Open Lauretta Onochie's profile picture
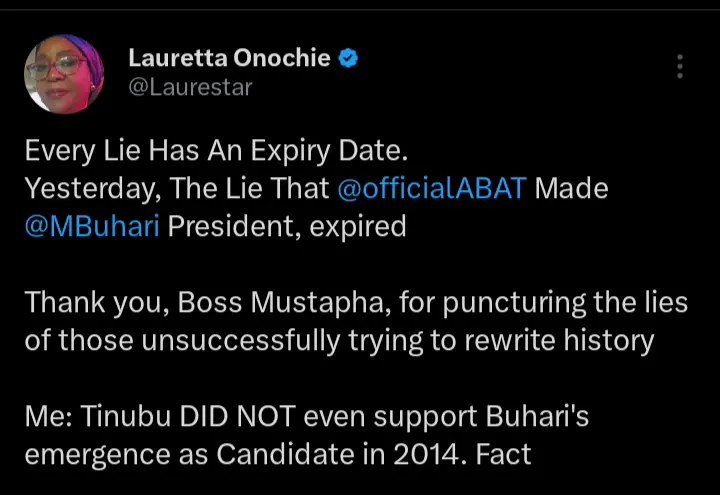720x495 pixels. click(64, 73)
